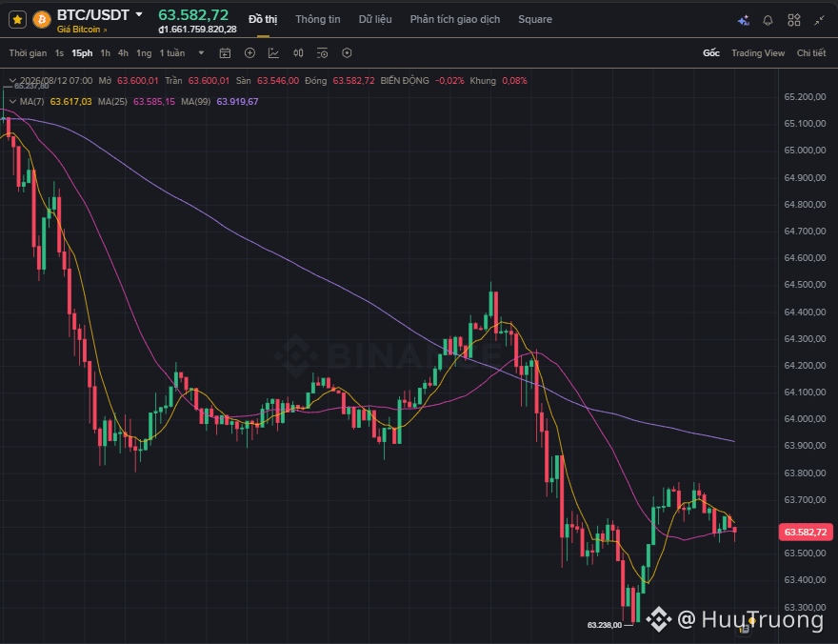Select the 15ph interval

pos(82,53)
